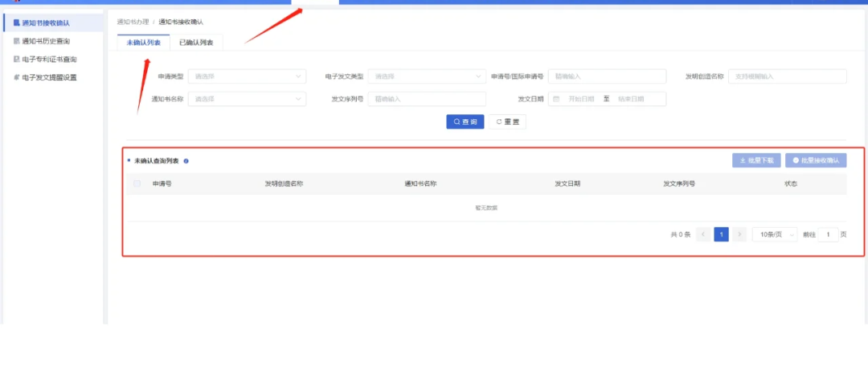Switch to the 未确认列表 tab
Image resolution: width=868 pixels, height=371 pixels.
click(143, 43)
